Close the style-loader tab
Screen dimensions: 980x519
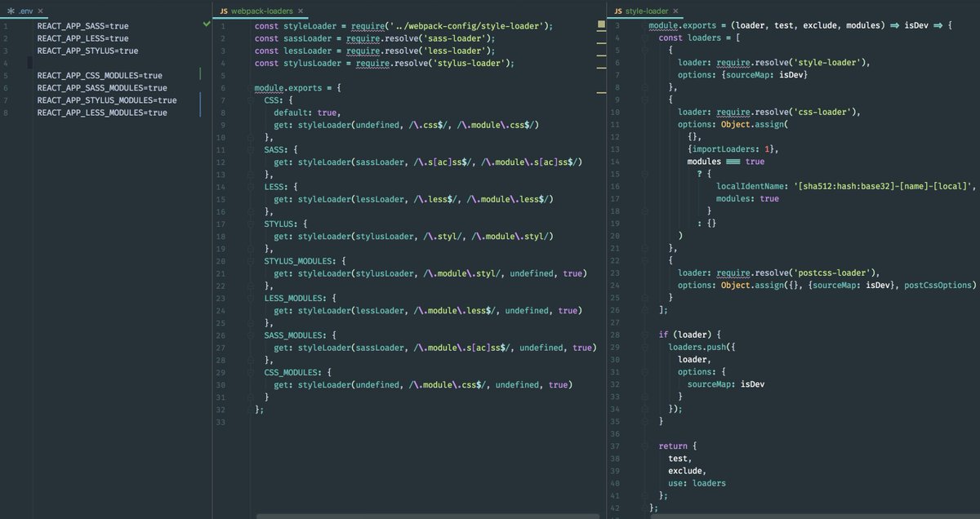coord(675,11)
